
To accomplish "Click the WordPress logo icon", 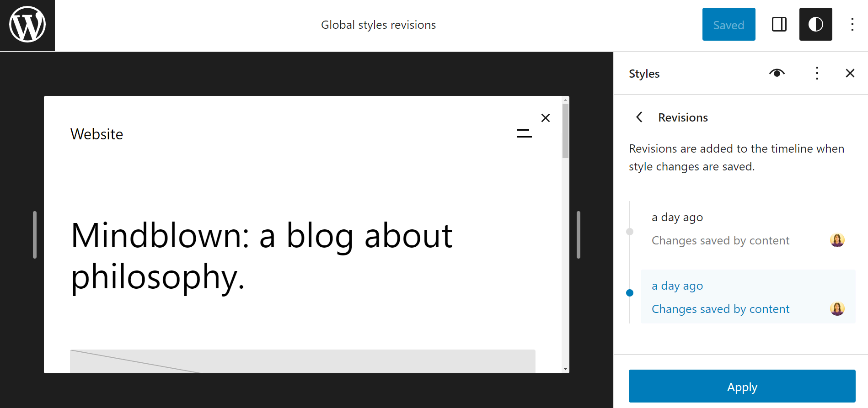I will [27, 25].
